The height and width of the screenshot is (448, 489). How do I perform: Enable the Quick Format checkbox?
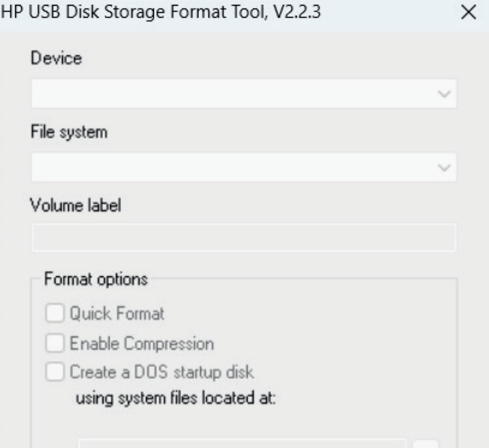click(x=55, y=314)
